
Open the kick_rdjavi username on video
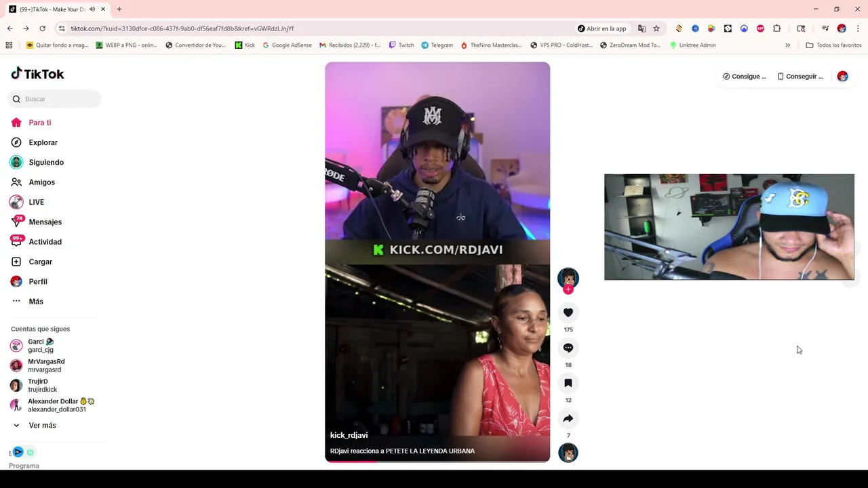pos(349,435)
